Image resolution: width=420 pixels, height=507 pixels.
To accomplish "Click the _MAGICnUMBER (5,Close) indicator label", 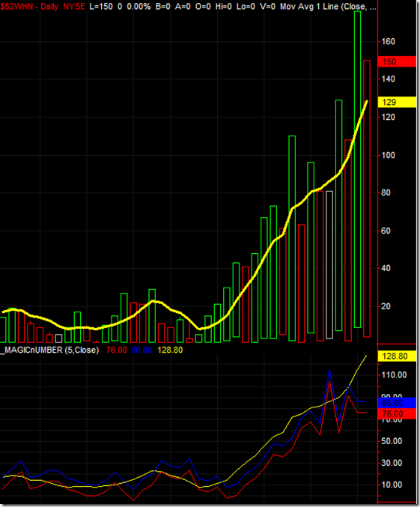I will [x=49, y=350].
